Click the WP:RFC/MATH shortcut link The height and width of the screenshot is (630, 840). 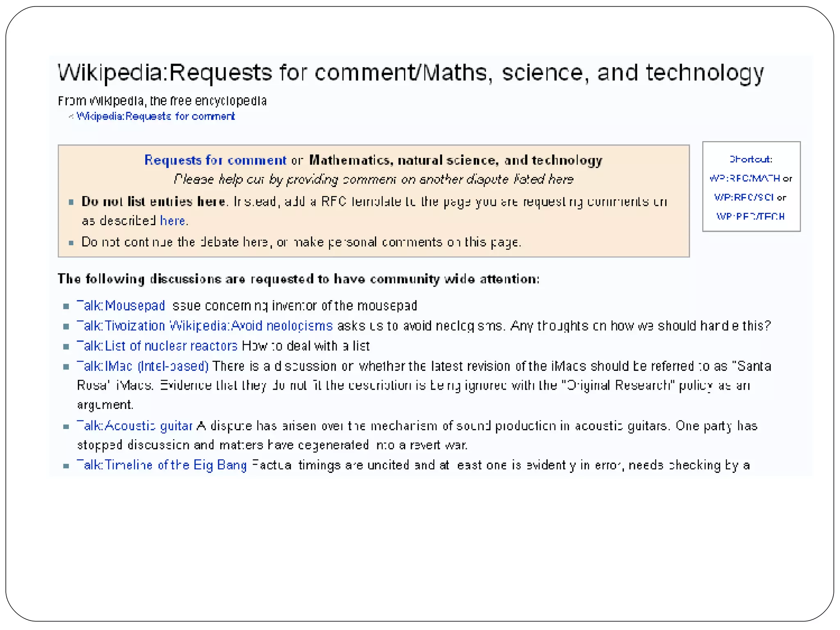(x=744, y=178)
